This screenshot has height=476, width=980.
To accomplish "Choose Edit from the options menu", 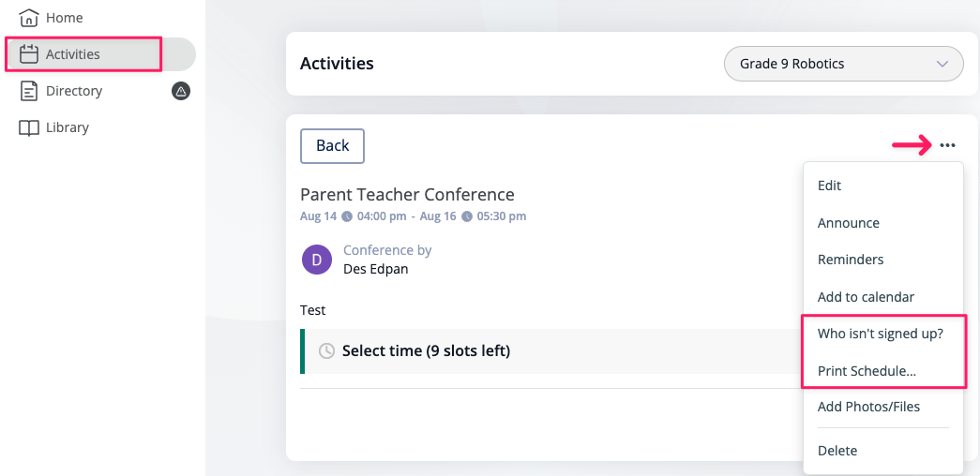I will [830, 186].
